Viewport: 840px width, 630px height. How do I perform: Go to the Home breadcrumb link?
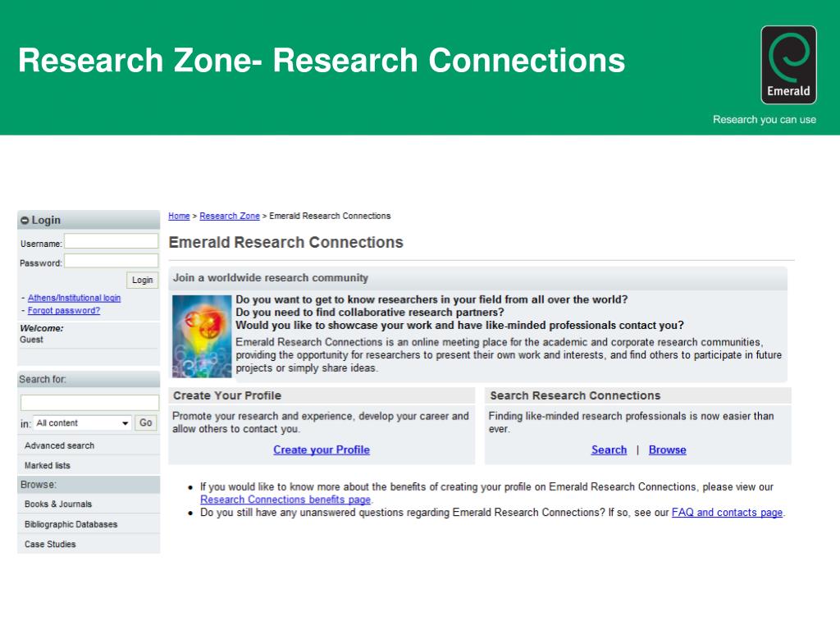click(x=179, y=216)
